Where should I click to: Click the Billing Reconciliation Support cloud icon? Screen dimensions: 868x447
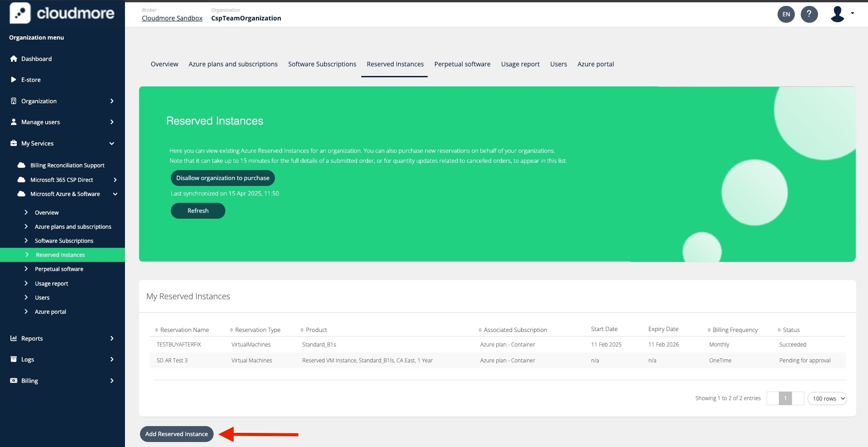point(21,165)
